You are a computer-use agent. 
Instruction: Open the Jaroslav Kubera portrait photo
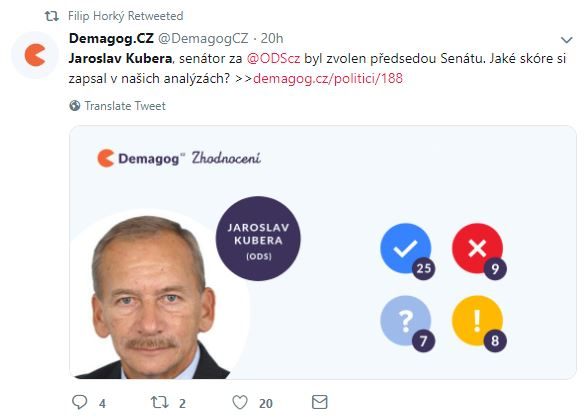tap(159, 296)
